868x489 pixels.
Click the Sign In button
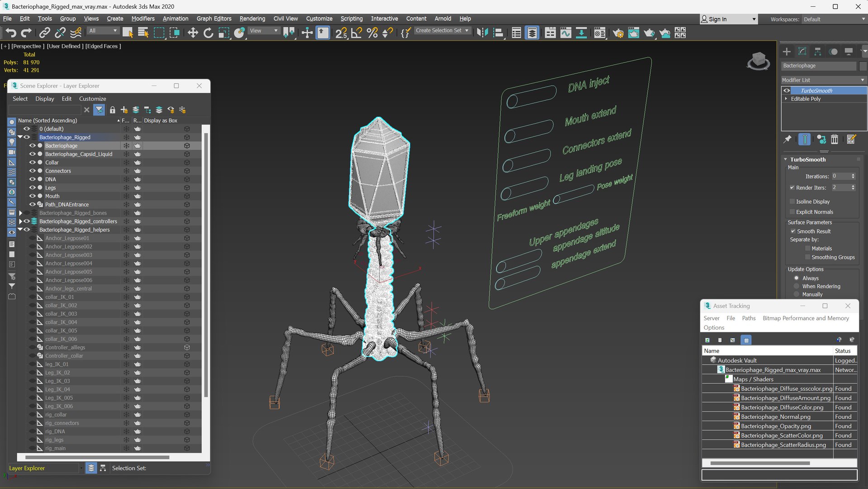pyautogui.click(x=728, y=19)
